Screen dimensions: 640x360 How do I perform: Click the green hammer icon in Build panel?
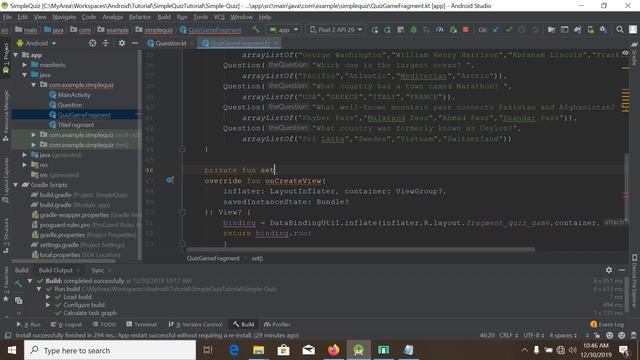pos(18,283)
